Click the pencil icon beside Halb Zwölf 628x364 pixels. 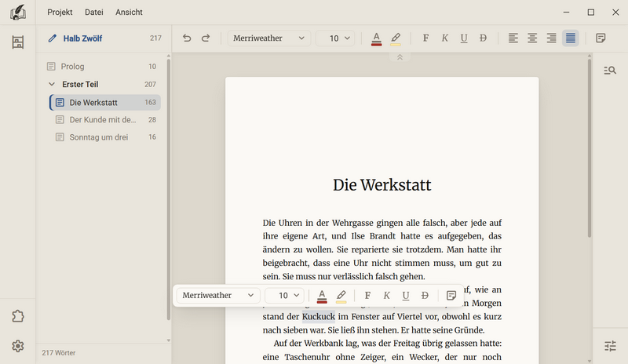53,38
